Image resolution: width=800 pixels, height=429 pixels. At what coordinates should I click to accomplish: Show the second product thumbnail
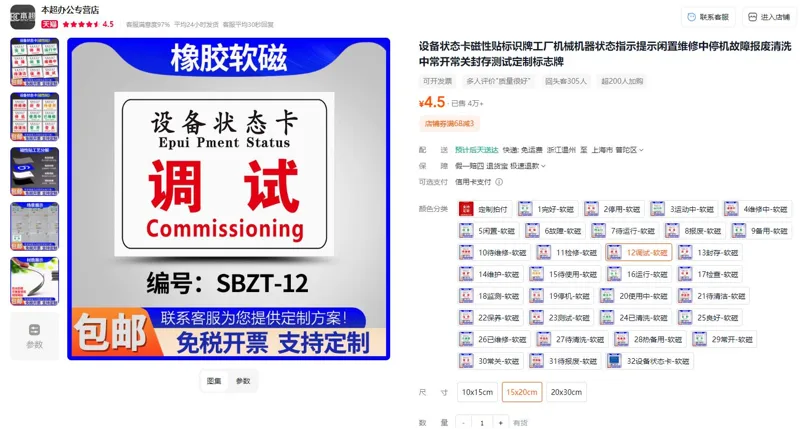coord(35,117)
